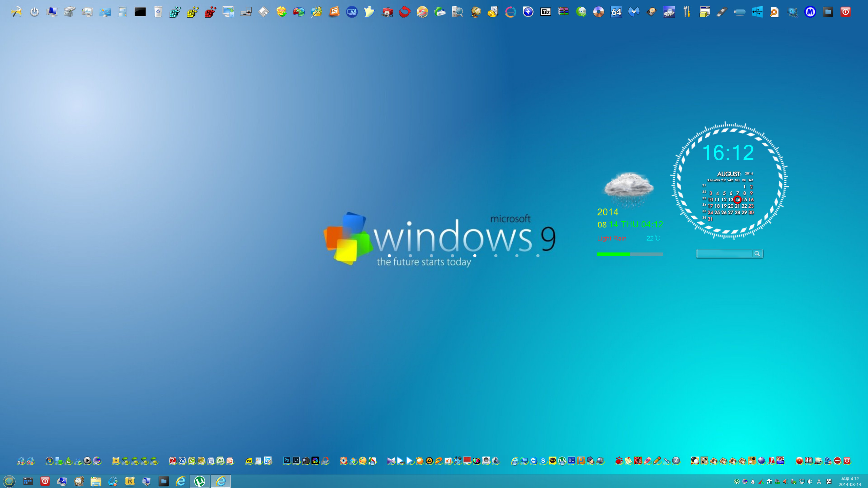The image size is (868, 488).
Task: Open the uTorrent taskbar button
Action: tap(200, 481)
